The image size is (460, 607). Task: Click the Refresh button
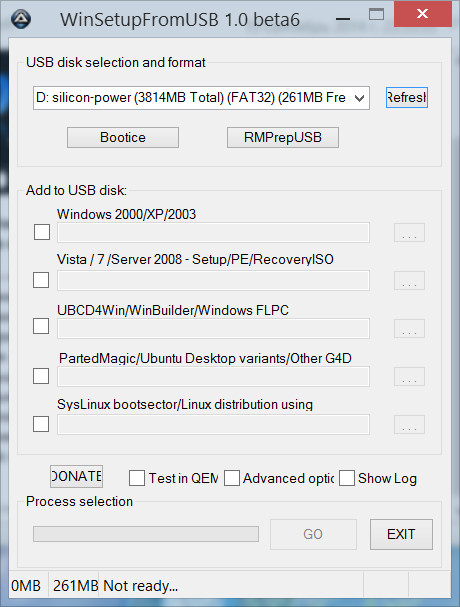407,98
